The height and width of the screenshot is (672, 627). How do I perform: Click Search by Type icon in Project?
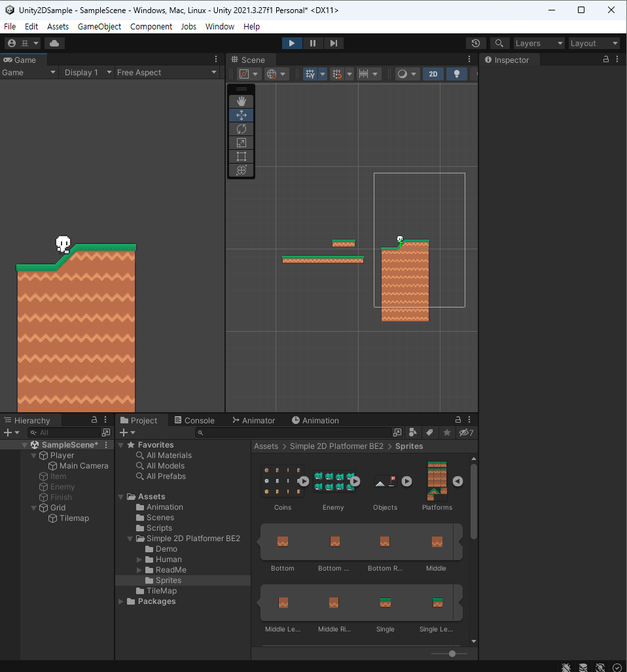[413, 433]
